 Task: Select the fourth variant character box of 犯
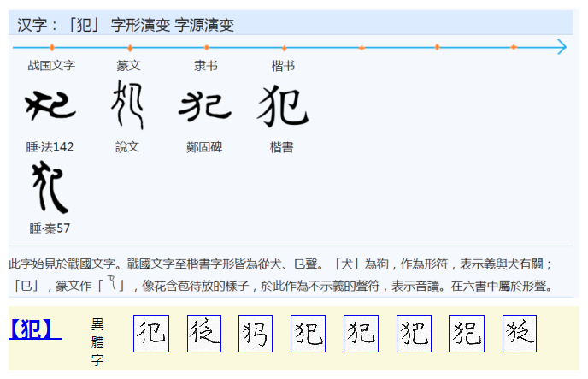pyautogui.click(x=308, y=334)
